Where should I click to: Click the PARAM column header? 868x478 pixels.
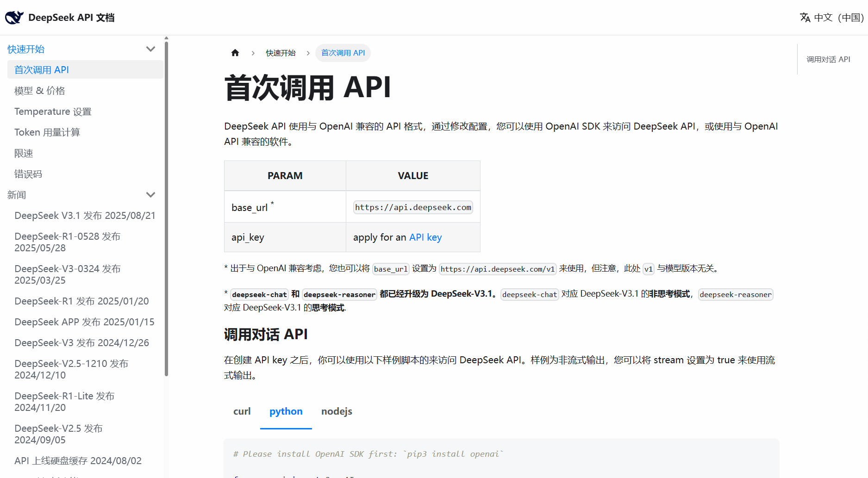285,176
